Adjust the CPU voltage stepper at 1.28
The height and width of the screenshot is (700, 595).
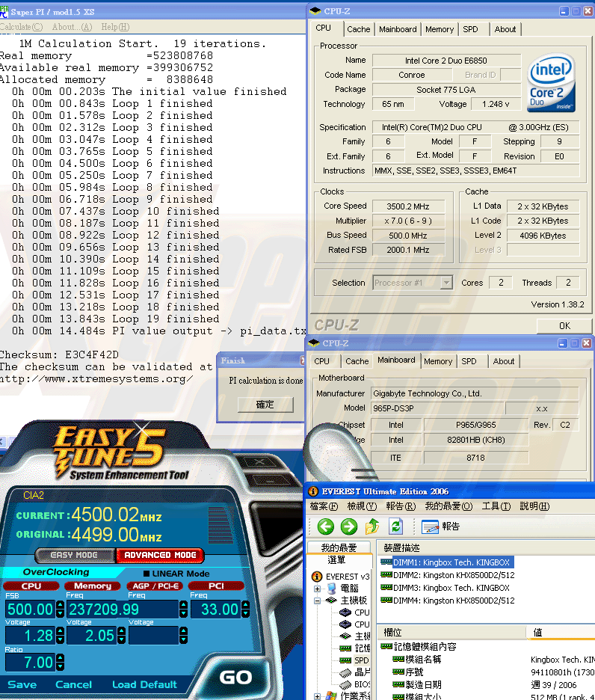[61, 636]
